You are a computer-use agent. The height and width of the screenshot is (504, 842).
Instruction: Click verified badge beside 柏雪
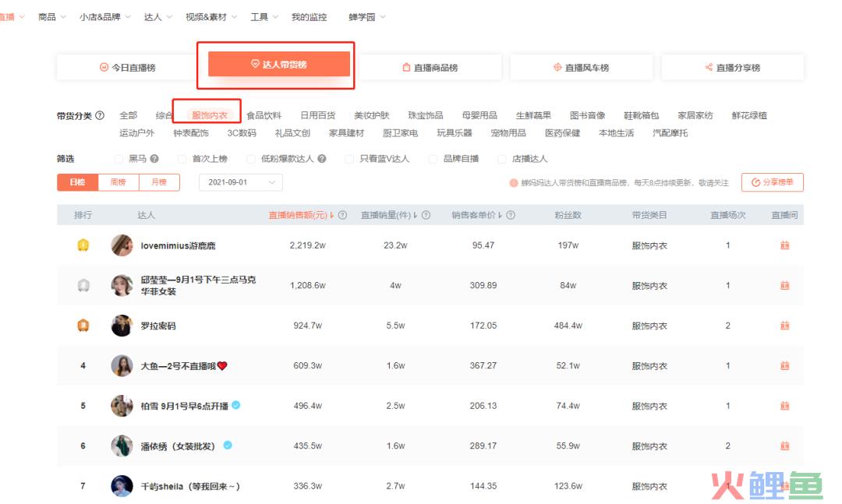click(235, 405)
